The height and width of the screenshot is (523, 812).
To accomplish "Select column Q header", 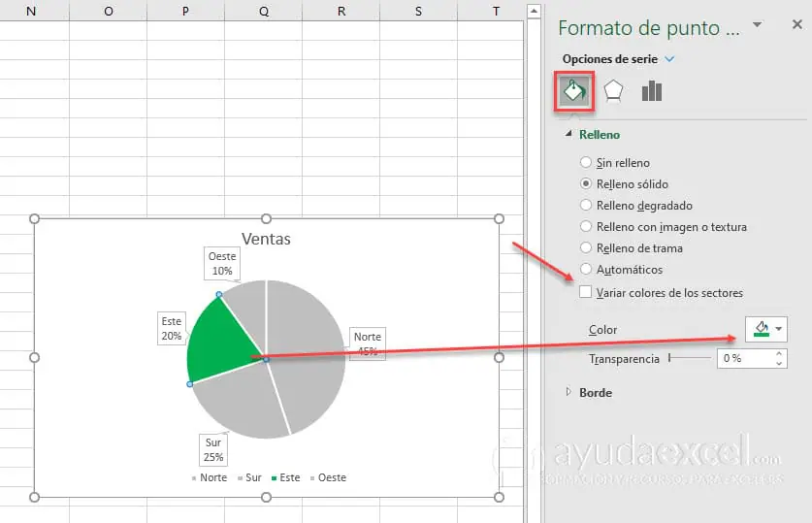I will [x=264, y=11].
